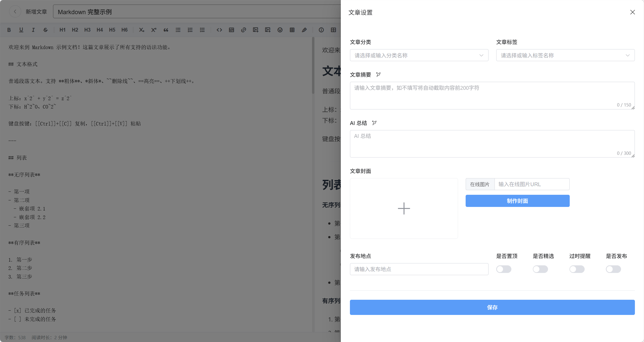Select the highlighter pen tool

pyautogui.click(x=304, y=30)
